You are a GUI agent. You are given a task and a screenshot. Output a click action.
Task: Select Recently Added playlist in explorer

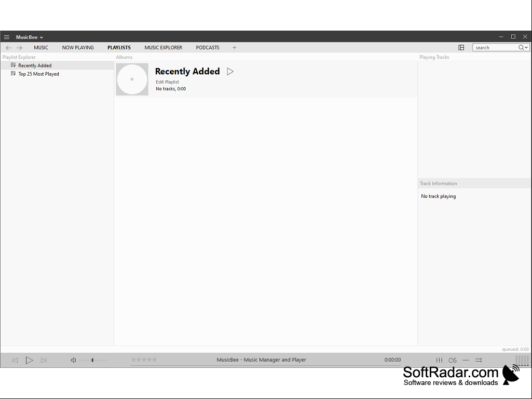pos(57,65)
